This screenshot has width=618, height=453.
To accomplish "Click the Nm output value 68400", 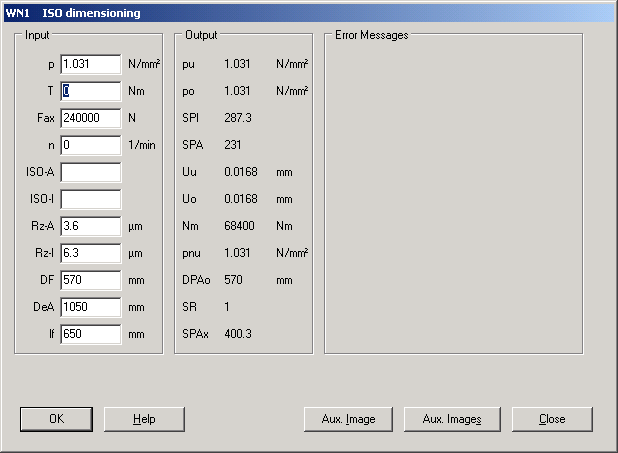I will pyautogui.click(x=239, y=226).
